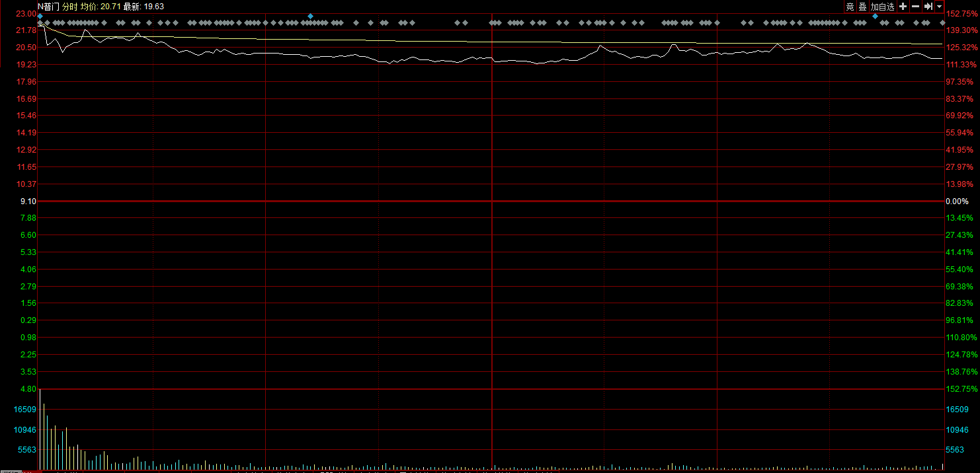Viewport: 980px width, 473px height.
Task: Click the blue diamond marker at chart start
Action: [40, 16]
